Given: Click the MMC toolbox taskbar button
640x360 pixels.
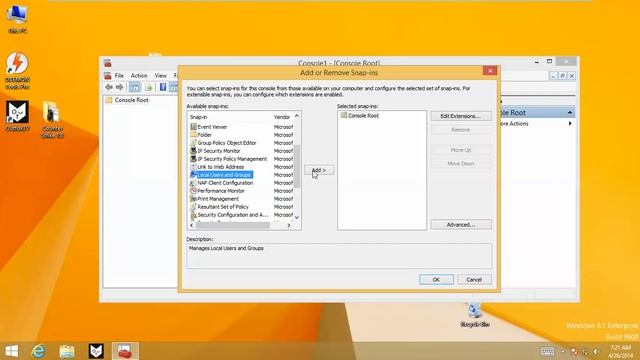Looking at the screenshot, I should tap(125, 351).
